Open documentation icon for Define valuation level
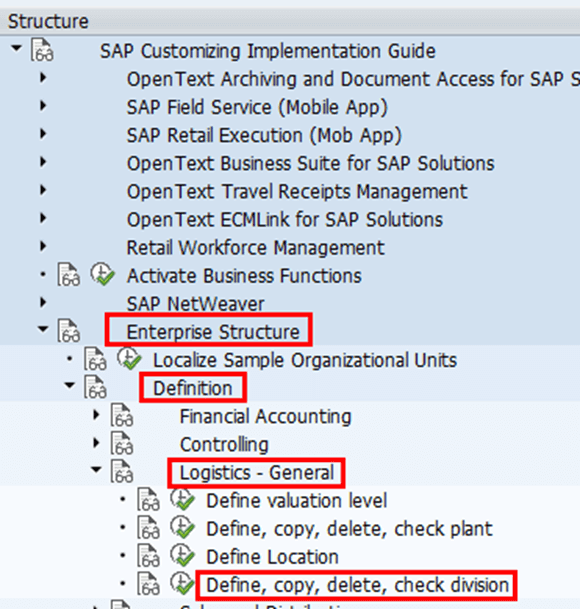This screenshot has height=609, width=580. pyautogui.click(x=148, y=499)
